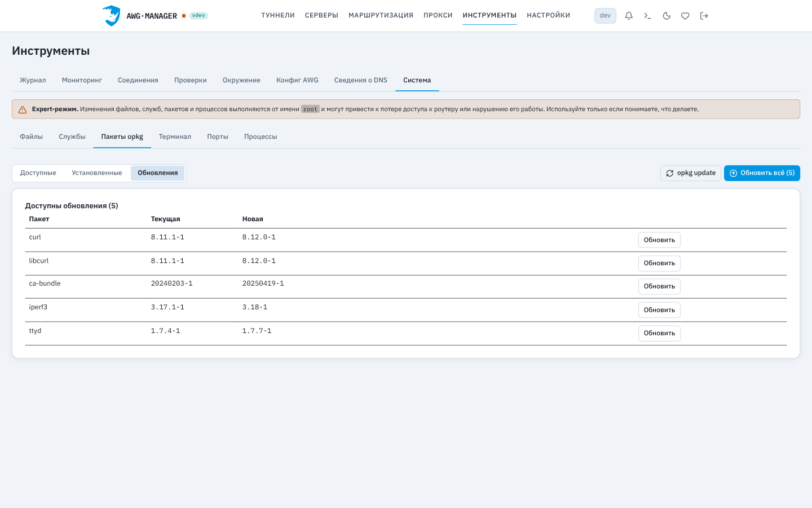Show the Порты sub-tab
This screenshot has width=812, height=508.
pos(218,137)
